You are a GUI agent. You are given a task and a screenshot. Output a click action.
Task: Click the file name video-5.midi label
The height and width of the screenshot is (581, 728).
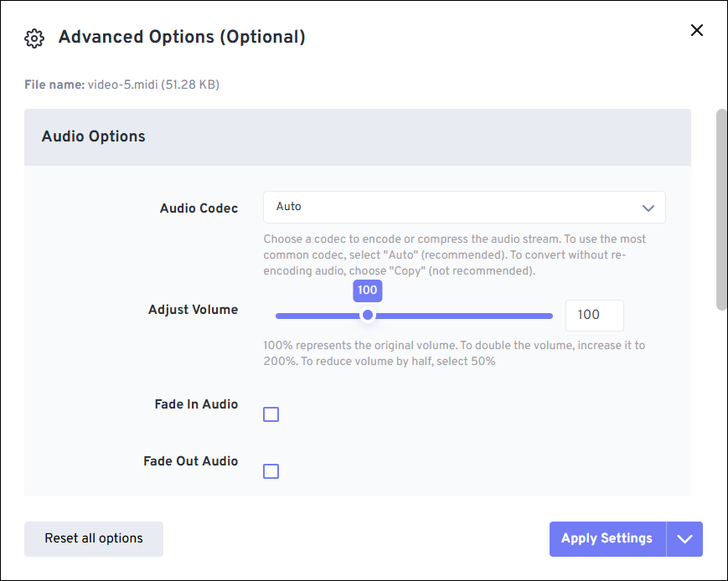pos(121,85)
